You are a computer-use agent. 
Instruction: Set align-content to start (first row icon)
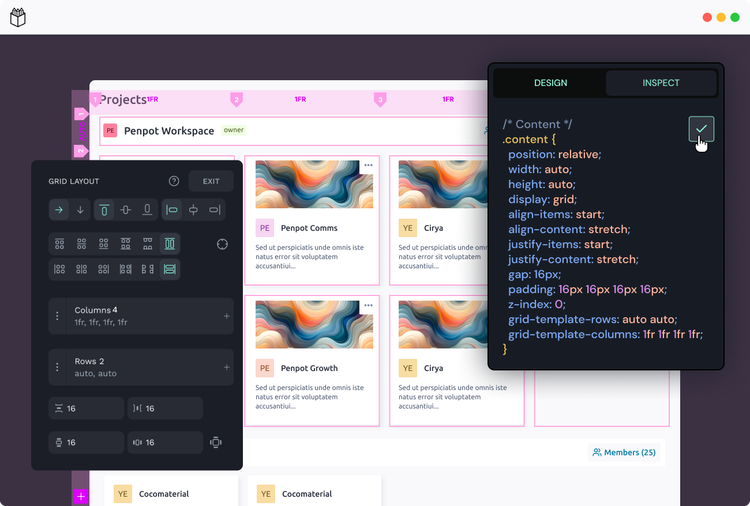coord(59,244)
